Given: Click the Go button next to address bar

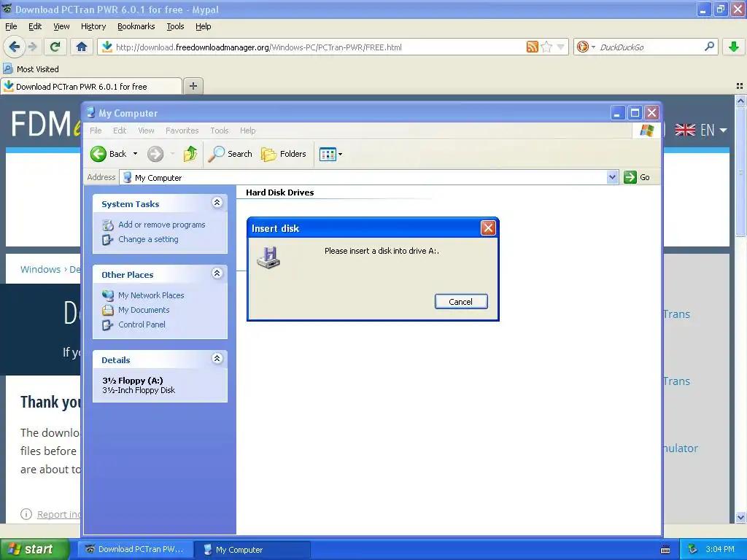Looking at the screenshot, I should point(637,177).
